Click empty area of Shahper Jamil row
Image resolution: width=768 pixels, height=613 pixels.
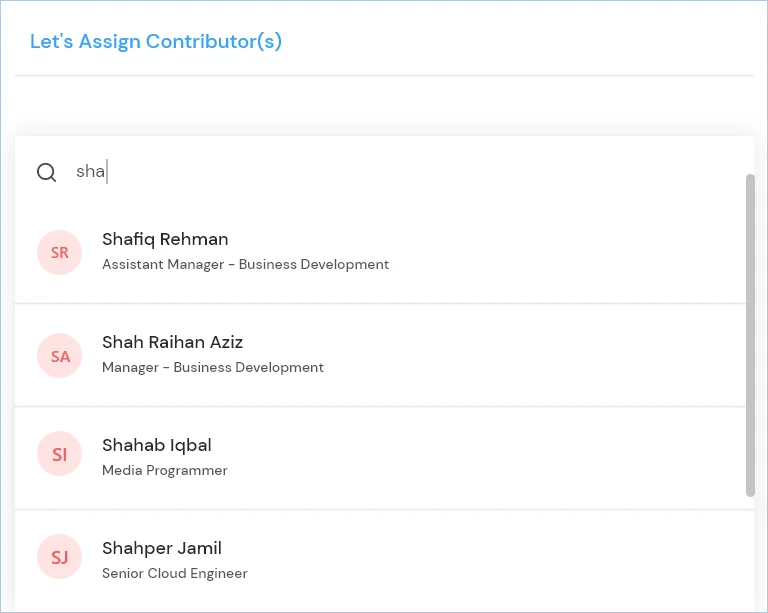coord(490,561)
